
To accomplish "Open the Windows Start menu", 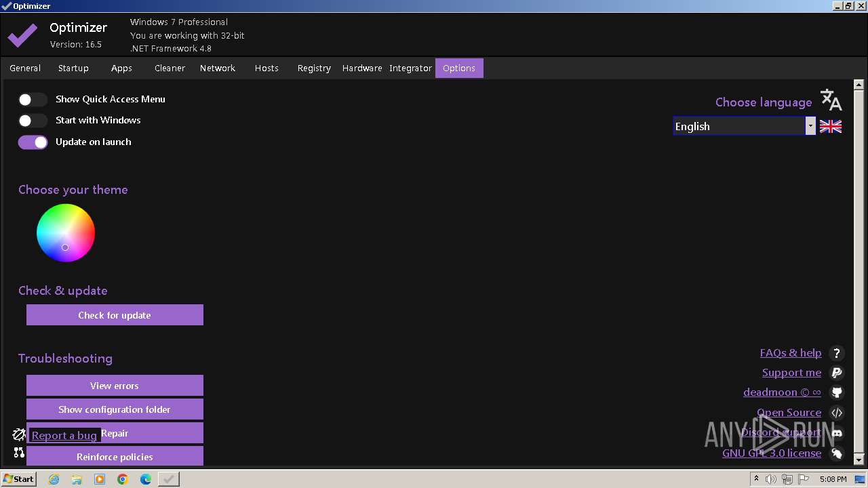I will pyautogui.click(x=19, y=479).
